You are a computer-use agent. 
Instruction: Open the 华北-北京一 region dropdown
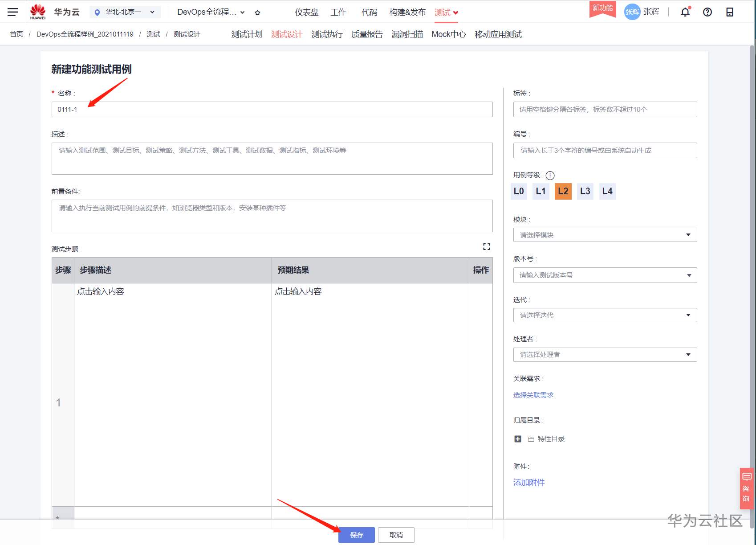(125, 12)
